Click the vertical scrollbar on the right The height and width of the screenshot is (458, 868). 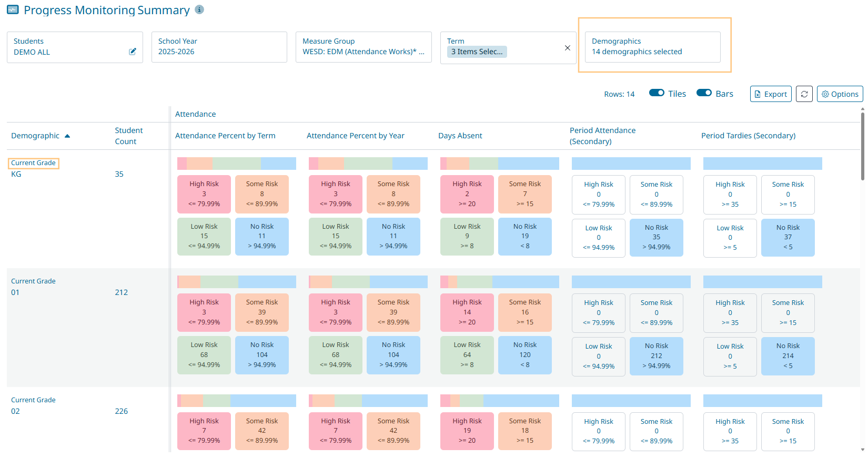click(862, 147)
